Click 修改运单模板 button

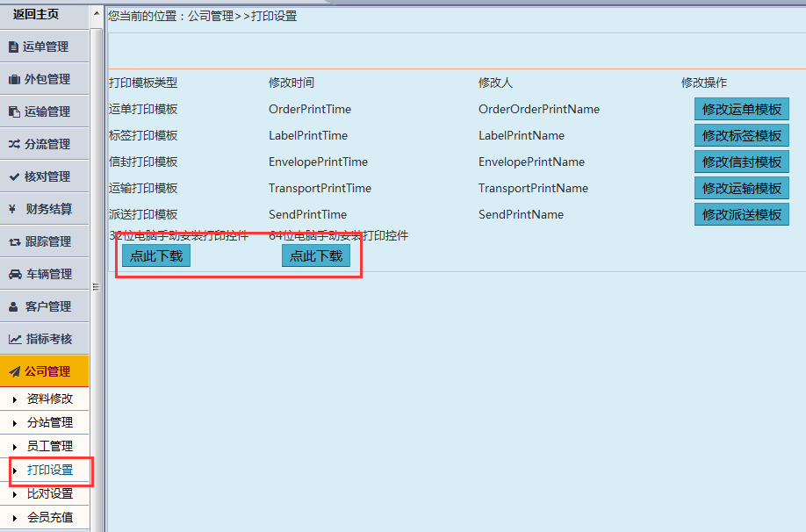741,110
